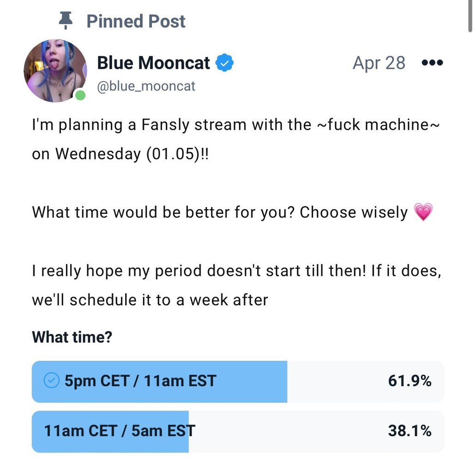The height and width of the screenshot is (462, 476).
Task: Click the pink heart emoji in the post
Action: (423, 213)
